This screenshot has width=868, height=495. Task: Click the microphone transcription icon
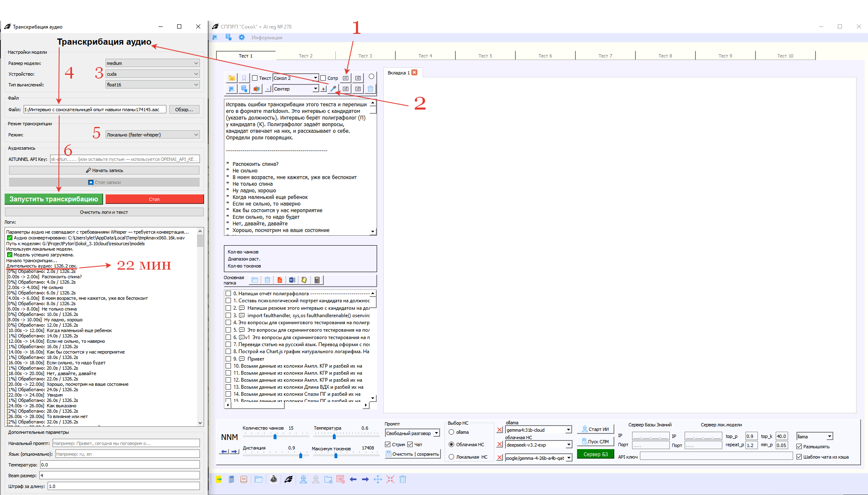pyautogui.click(x=333, y=88)
